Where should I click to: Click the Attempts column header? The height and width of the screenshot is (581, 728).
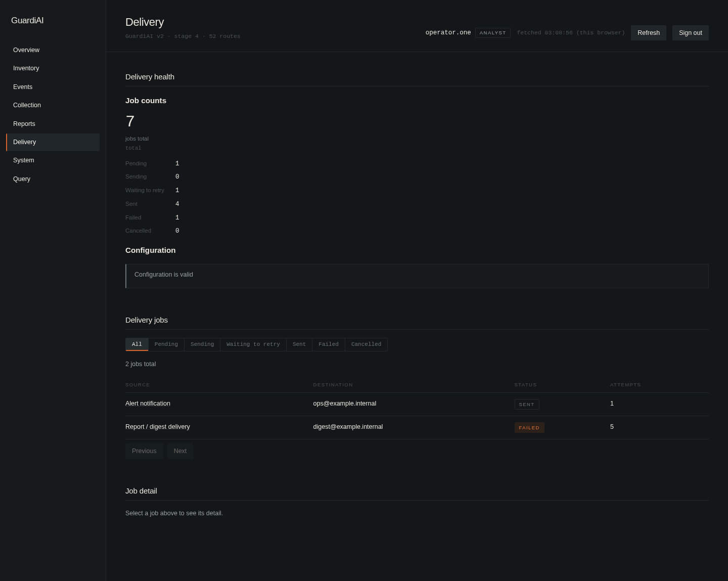tap(625, 385)
